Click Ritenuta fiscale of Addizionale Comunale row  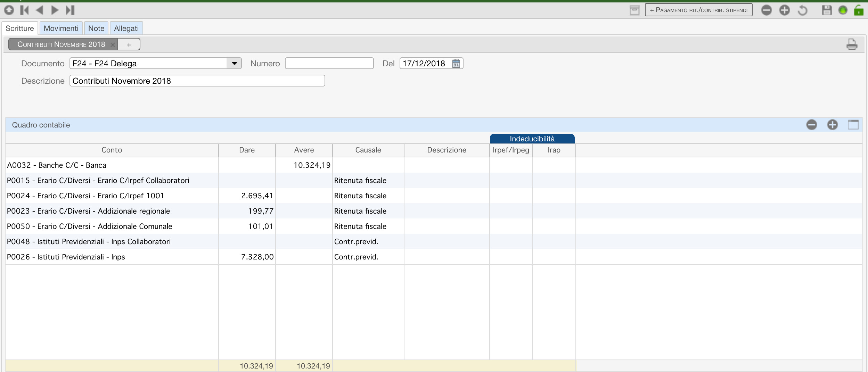360,226
